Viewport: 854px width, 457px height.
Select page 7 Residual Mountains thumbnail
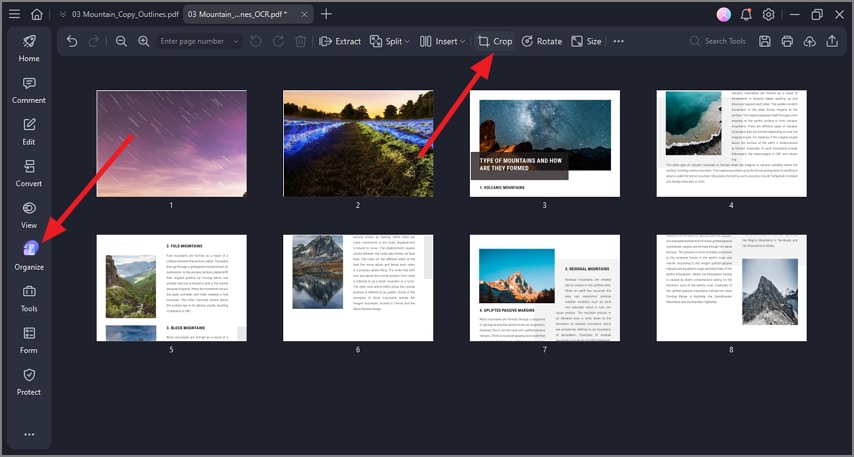coord(545,288)
